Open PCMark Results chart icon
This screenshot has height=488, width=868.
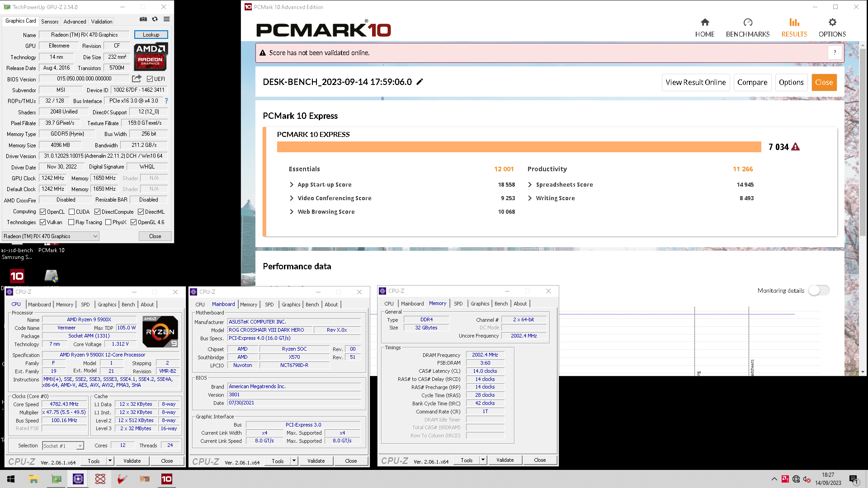[x=794, y=23]
